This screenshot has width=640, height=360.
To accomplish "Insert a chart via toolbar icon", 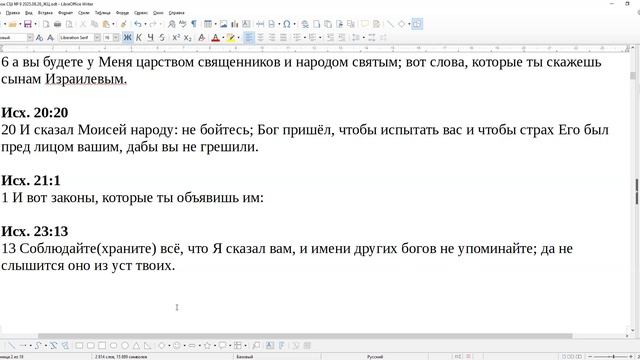I will pos(235,24).
